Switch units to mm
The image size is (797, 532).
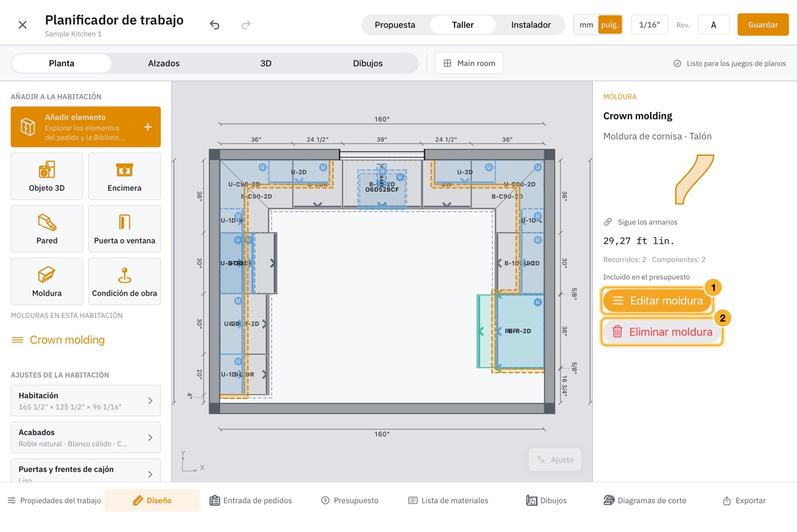point(586,25)
